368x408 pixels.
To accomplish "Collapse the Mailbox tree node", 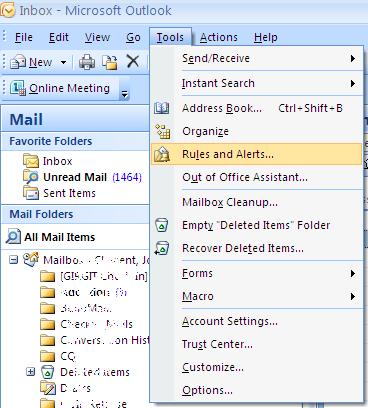I will pyautogui.click(x=13, y=259).
